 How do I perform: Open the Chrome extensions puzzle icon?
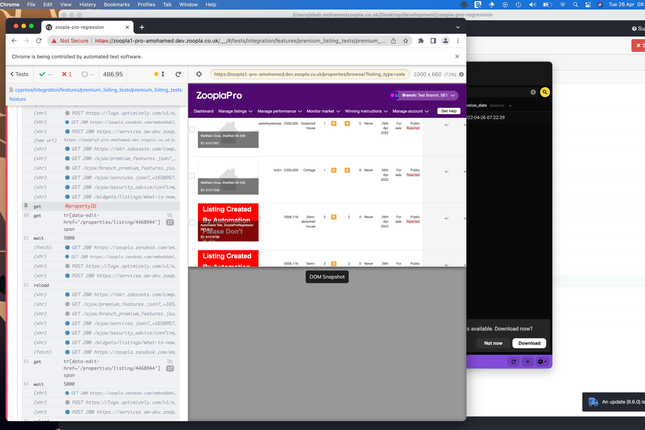pyautogui.click(x=421, y=41)
